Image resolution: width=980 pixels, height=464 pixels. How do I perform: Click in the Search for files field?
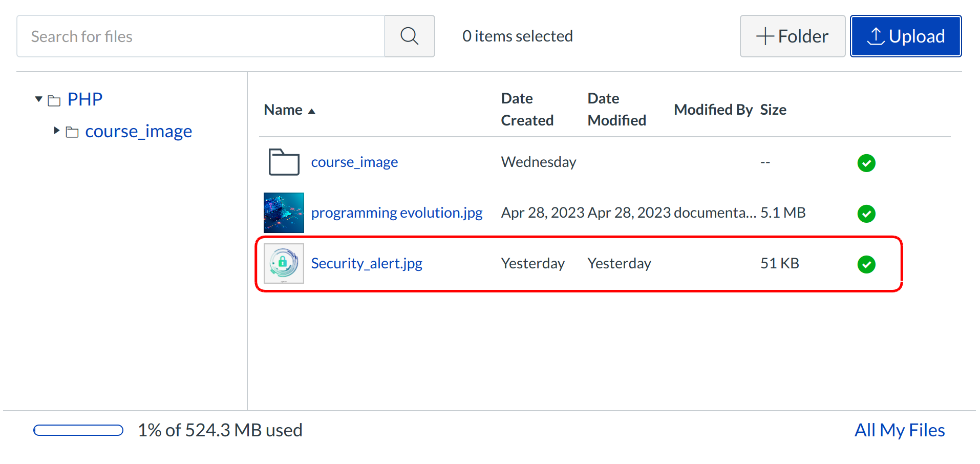click(x=201, y=36)
